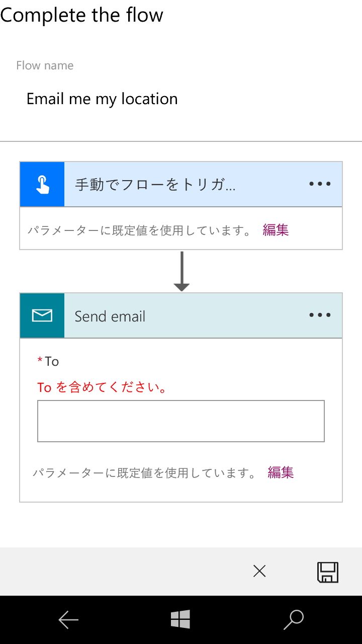Save the flow with the floppy disk icon
Image resolution: width=362 pixels, height=644 pixels.
click(328, 572)
